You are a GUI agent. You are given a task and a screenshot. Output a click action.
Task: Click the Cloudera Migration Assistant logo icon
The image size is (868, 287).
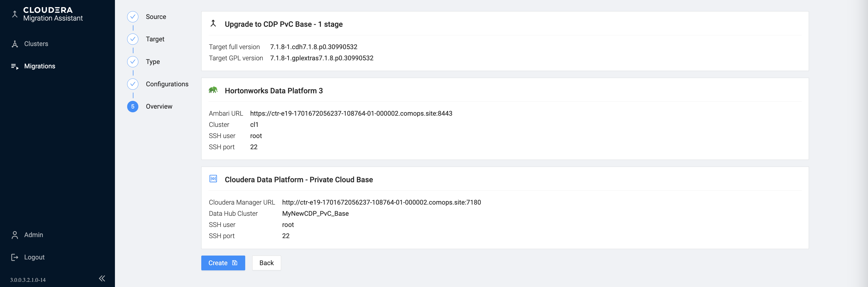15,14
